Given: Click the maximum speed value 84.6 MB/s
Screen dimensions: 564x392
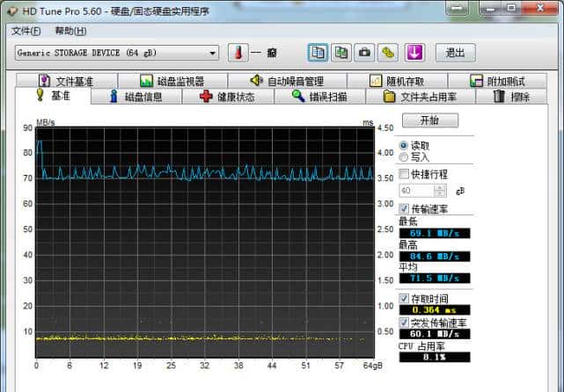Looking at the screenshot, I should coord(435,257).
